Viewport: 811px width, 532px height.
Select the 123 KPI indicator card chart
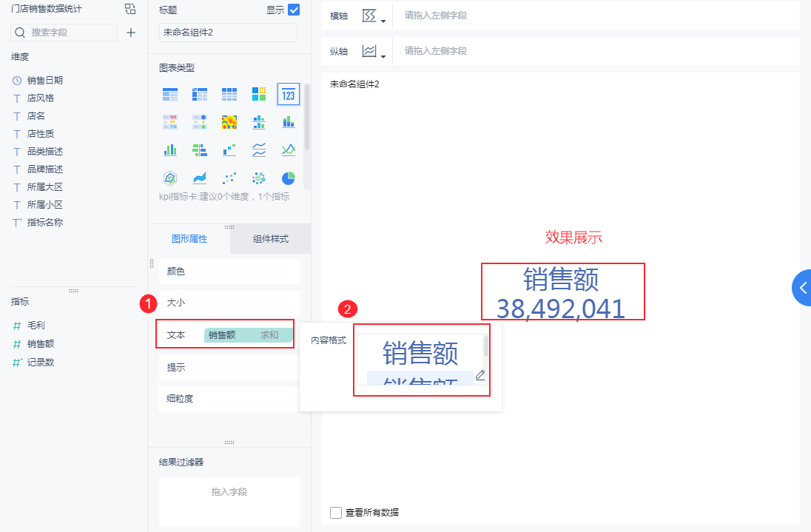pyautogui.click(x=289, y=94)
